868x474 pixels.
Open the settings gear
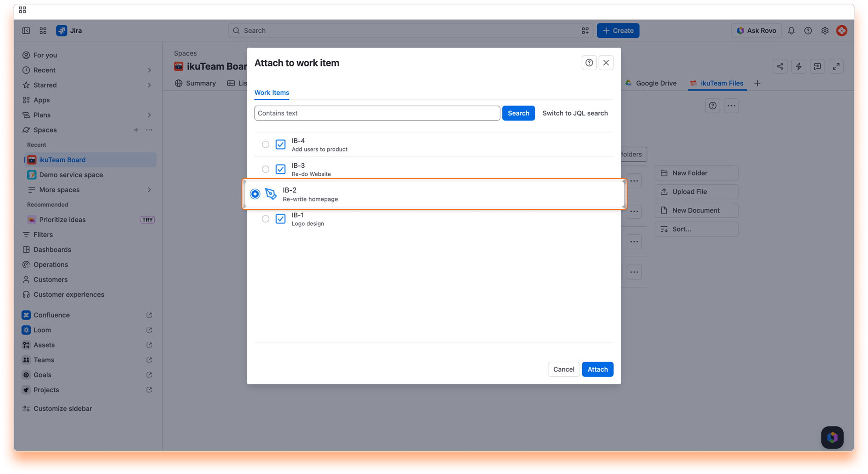click(825, 30)
